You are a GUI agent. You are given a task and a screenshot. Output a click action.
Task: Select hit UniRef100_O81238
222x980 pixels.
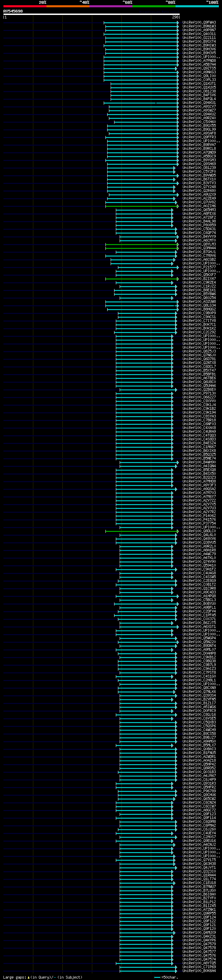(199, 91)
